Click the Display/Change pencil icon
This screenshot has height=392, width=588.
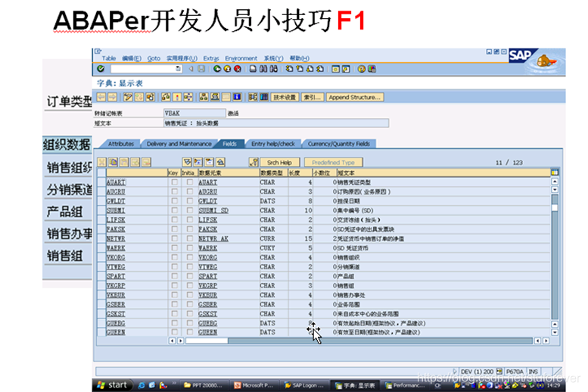click(128, 97)
